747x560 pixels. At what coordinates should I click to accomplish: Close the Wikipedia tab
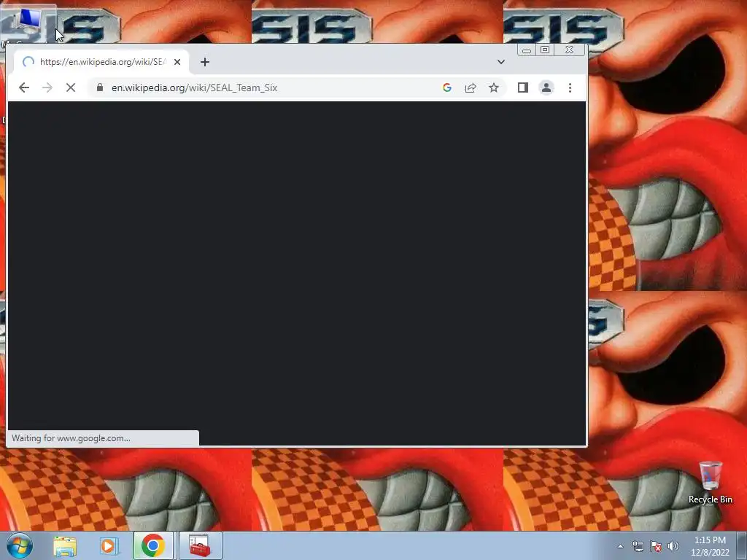coord(177,62)
